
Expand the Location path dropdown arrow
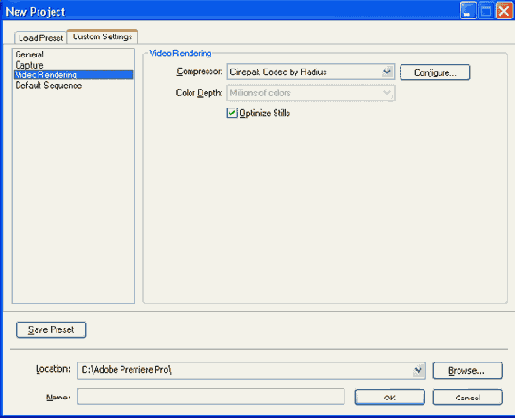point(418,370)
